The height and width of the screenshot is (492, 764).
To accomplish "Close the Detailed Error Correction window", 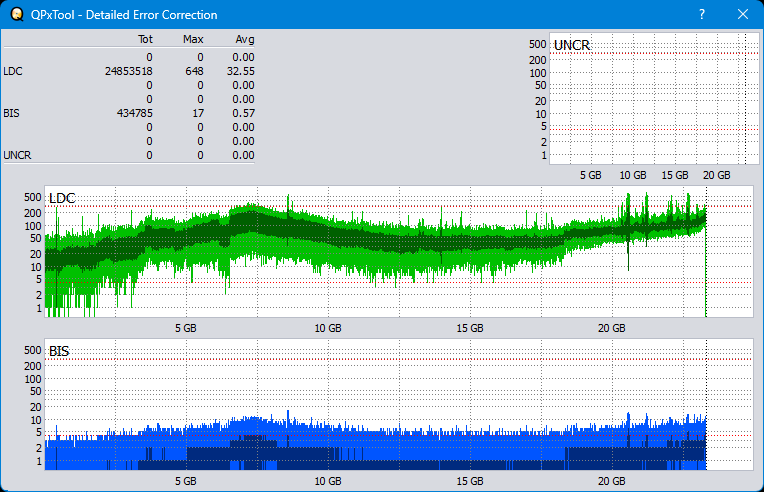I will coord(742,15).
